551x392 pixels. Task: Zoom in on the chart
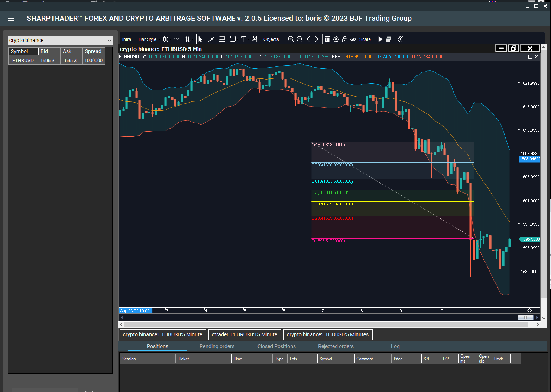[x=291, y=39]
